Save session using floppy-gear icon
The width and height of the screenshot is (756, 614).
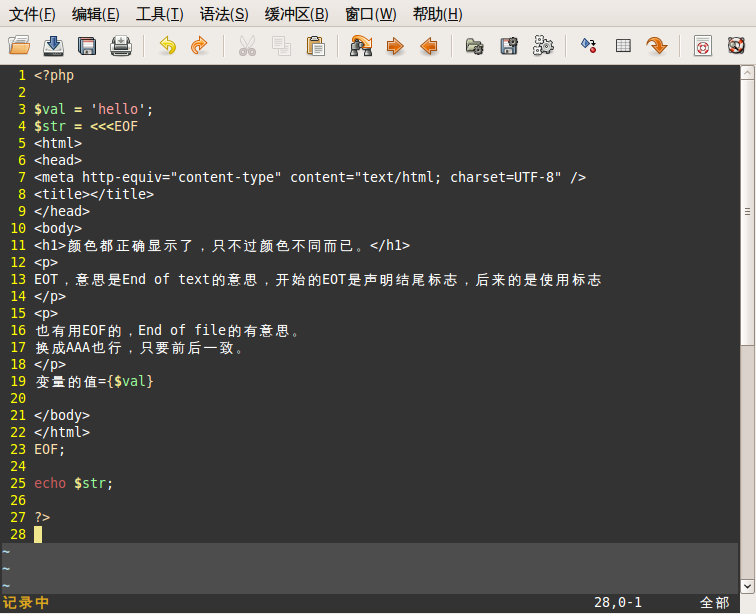tap(509, 46)
